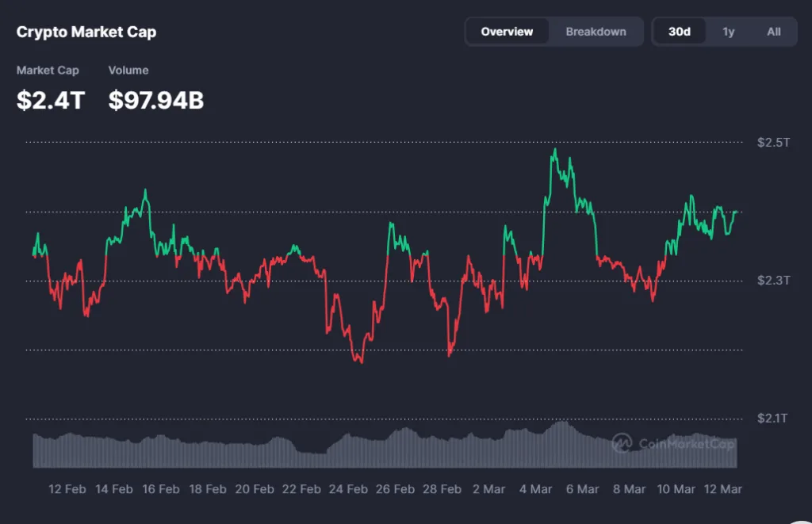This screenshot has width=812, height=524.
Task: Click the 12 Feb date label
Action: (x=67, y=489)
